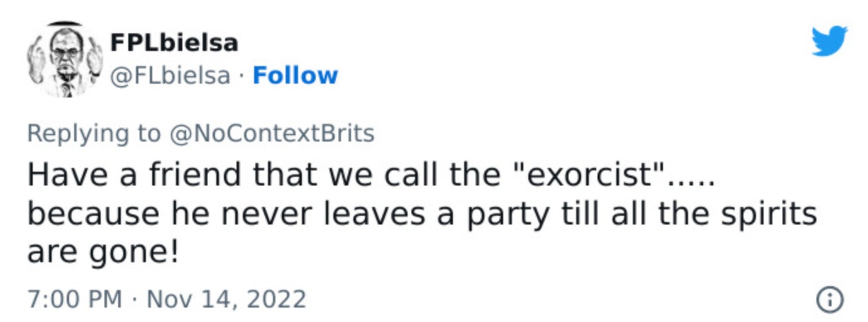Click the FPLbielsa display name
The height and width of the screenshot is (322, 868).
point(174,43)
